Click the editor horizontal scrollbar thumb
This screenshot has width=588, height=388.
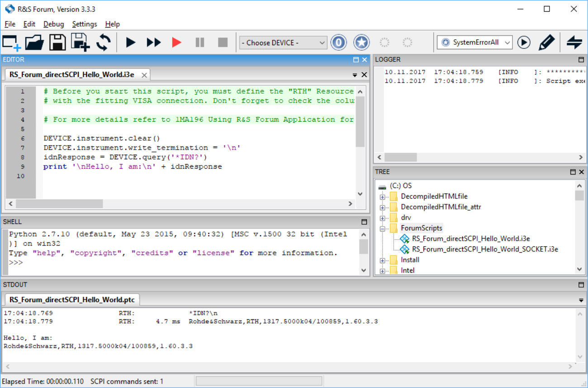tap(59, 204)
